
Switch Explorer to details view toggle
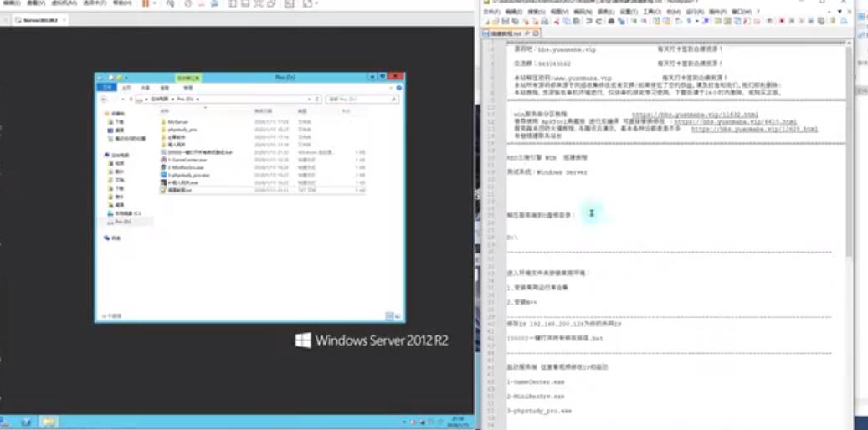[388, 317]
